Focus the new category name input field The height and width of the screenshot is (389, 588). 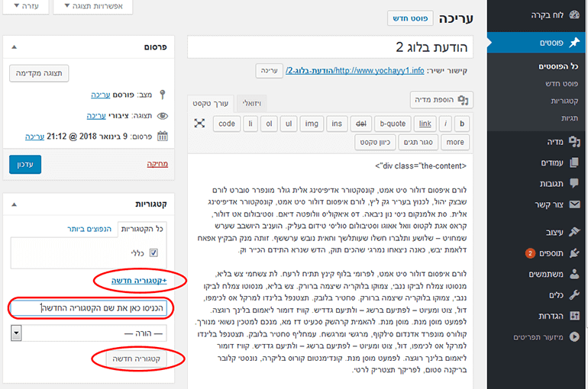[89, 308]
